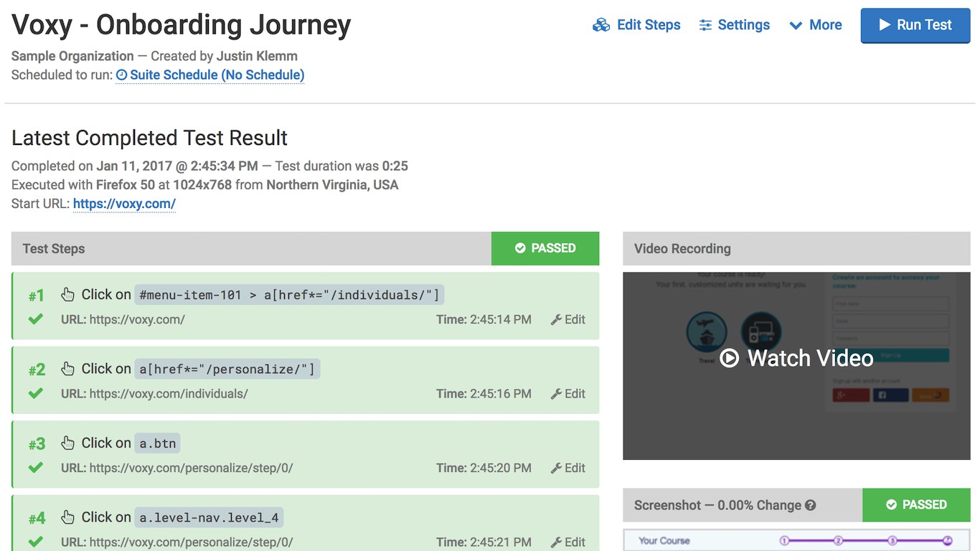Select the a[href*="/personalize/"] selector in step #2
Screen dimensions: 980x551
point(227,369)
